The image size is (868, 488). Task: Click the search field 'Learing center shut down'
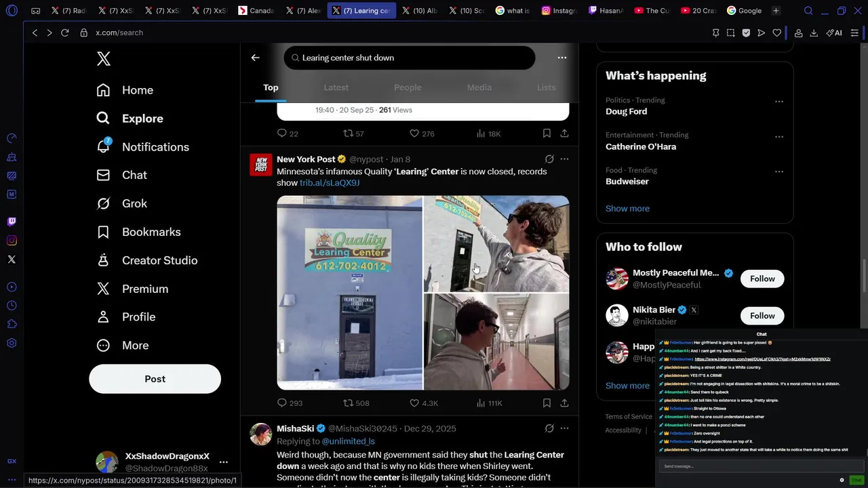point(409,58)
